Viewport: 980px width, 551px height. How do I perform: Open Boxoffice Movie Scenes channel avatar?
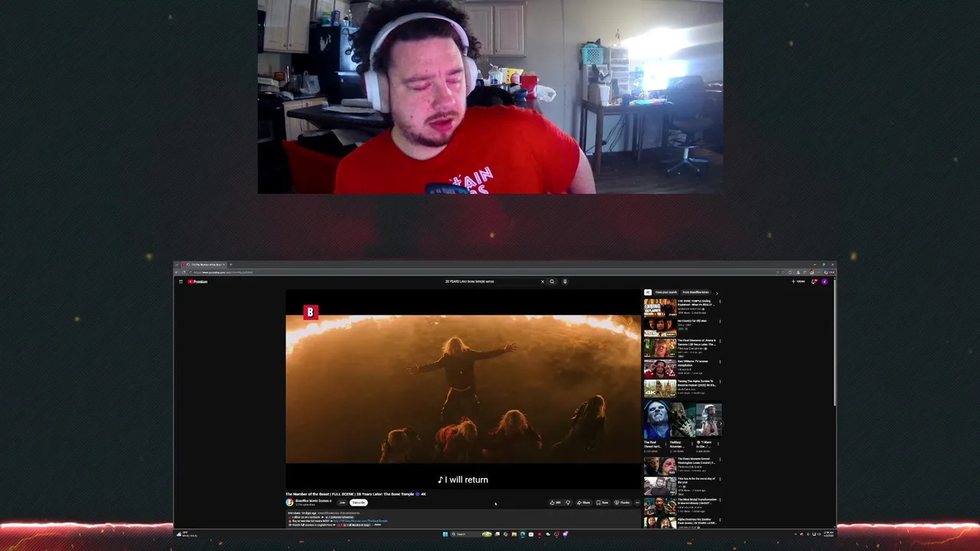(289, 503)
